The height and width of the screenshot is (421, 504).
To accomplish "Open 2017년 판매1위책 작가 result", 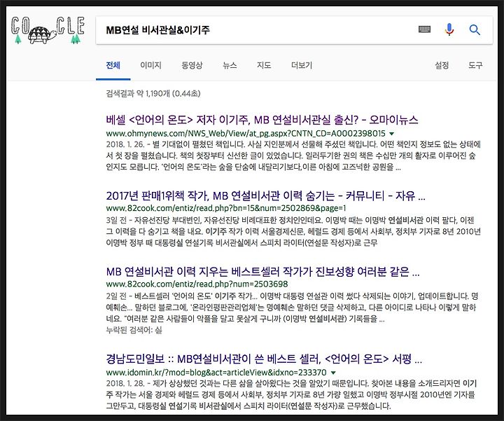I will pyautogui.click(x=265, y=195).
